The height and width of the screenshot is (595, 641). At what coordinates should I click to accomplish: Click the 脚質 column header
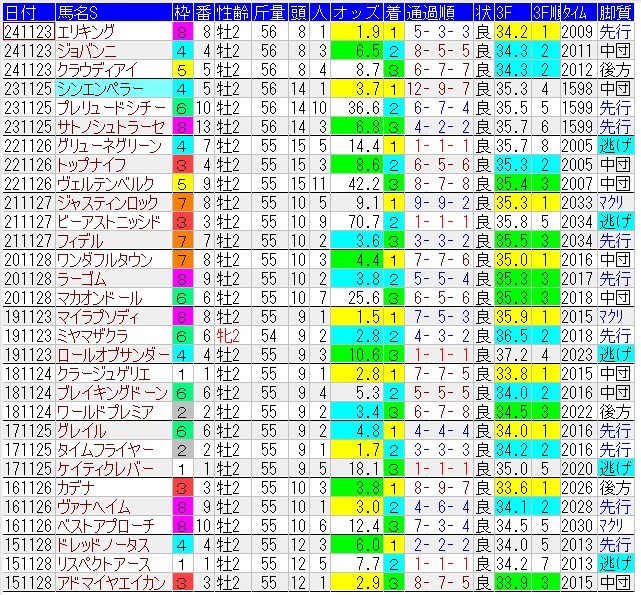(x=615, y=11)
